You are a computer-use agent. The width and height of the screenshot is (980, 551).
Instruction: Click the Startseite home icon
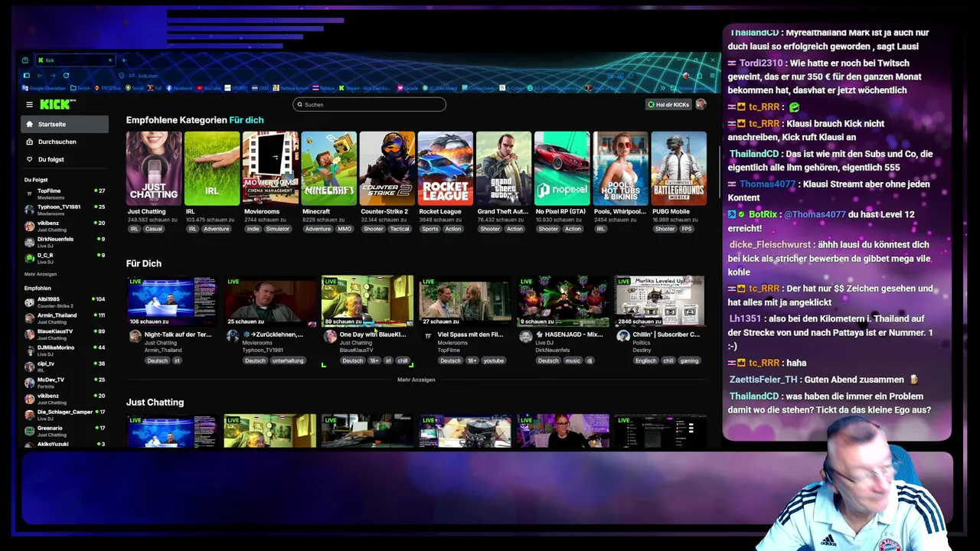click(x=30, y=124)
